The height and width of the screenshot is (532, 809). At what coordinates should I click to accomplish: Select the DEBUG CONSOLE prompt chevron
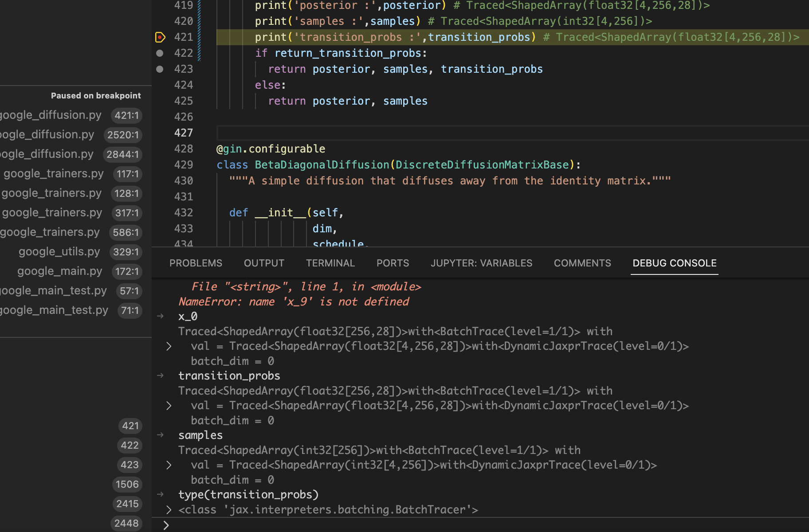click(x=166, y=525)
